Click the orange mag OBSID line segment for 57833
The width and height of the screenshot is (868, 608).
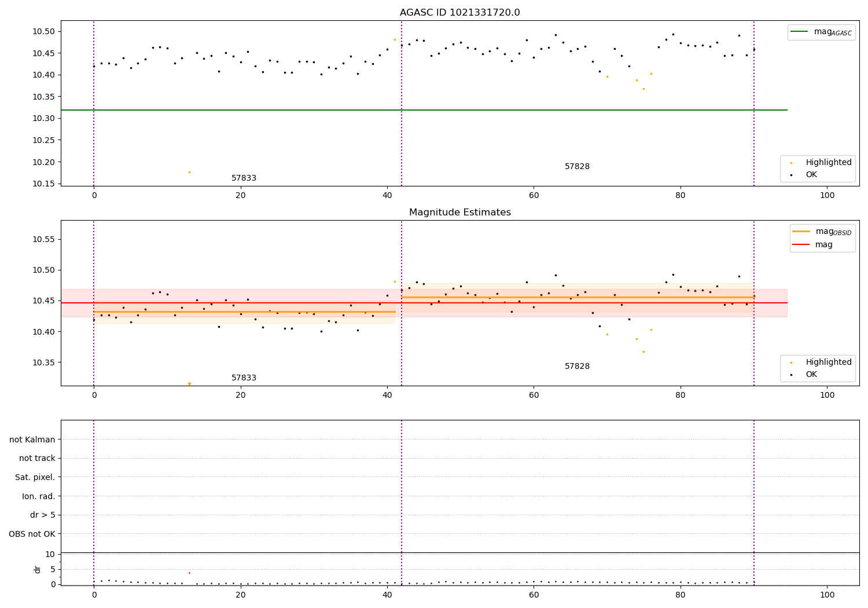tap(244, 312)
